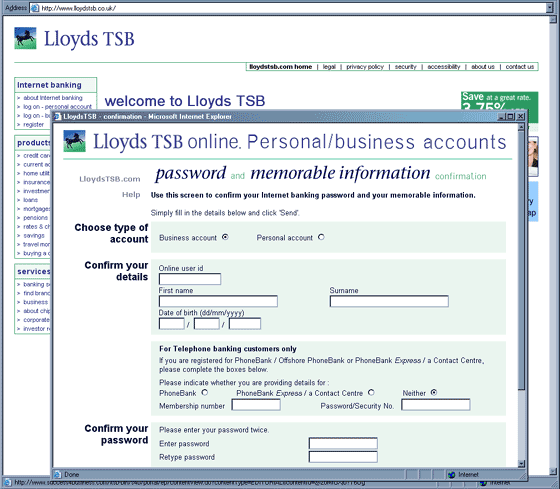Click popup window title bar IE icon
This screenshot has width=560, height=489.
[x=58, y=116]
